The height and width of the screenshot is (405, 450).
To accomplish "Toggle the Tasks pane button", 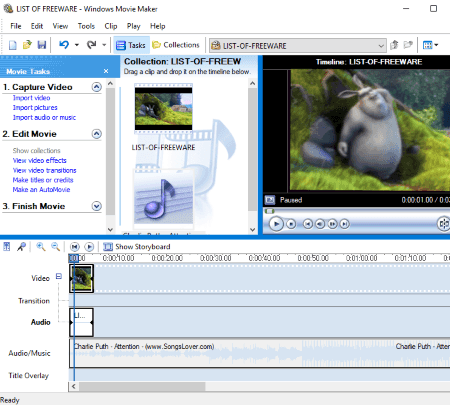I will 131,45.
